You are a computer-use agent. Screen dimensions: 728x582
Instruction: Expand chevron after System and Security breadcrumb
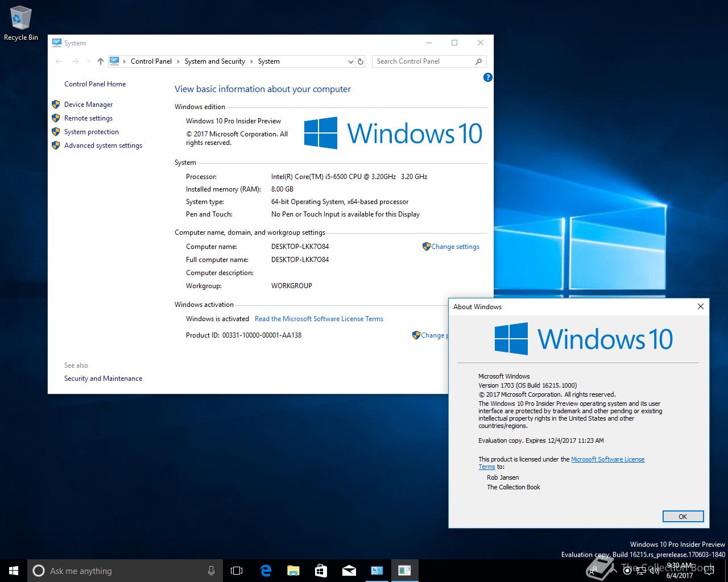(x=251, y=61)
